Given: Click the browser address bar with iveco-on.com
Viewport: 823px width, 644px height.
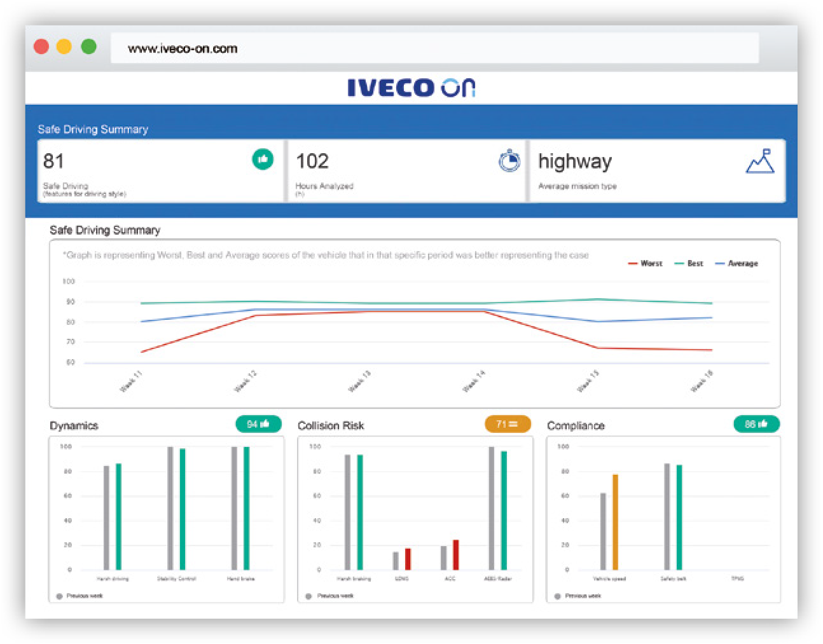Looking at the screenshot, I should [x=434, y=48].
